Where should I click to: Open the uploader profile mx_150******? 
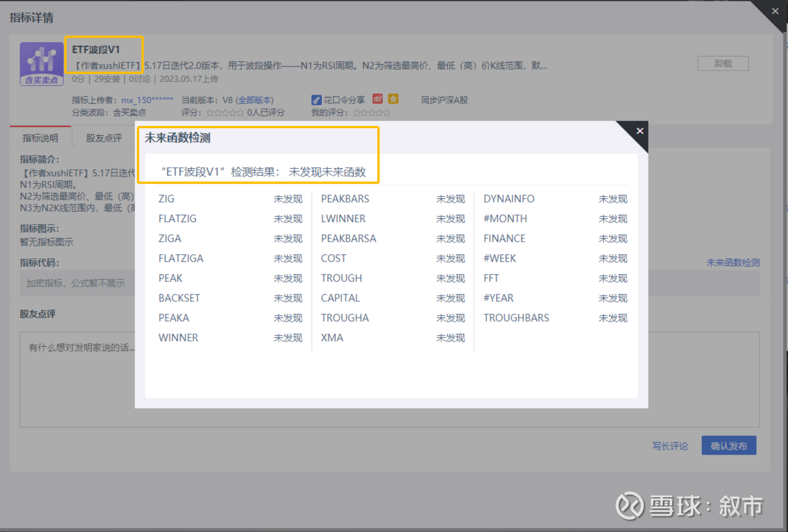[x=147, y=100]
